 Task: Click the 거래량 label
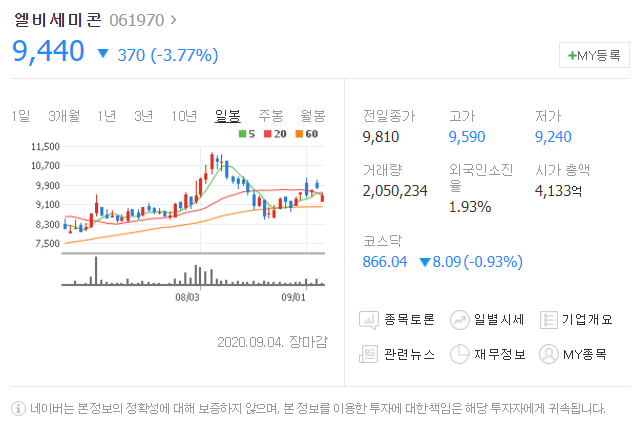click(x=382, y=170)
